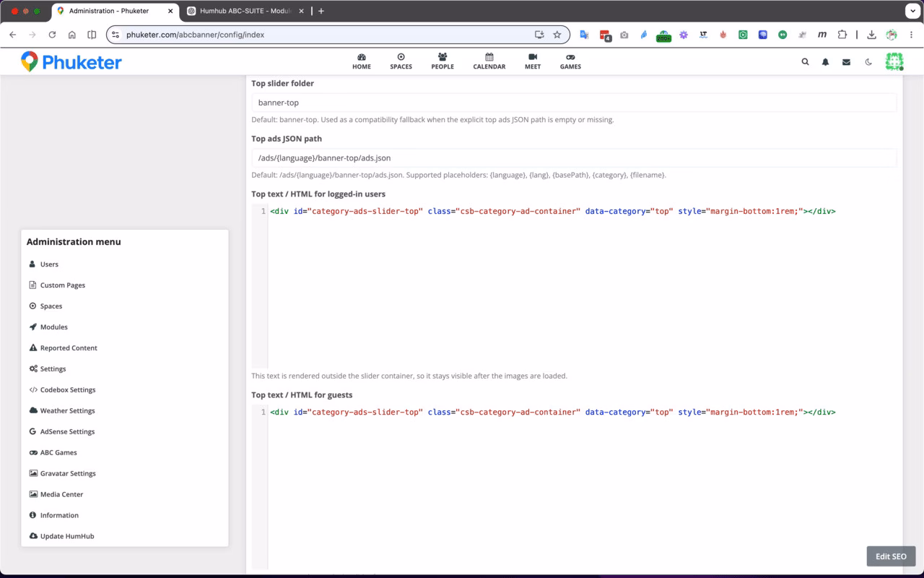Open the Home navigation item
924x578 pixels.
362,61
